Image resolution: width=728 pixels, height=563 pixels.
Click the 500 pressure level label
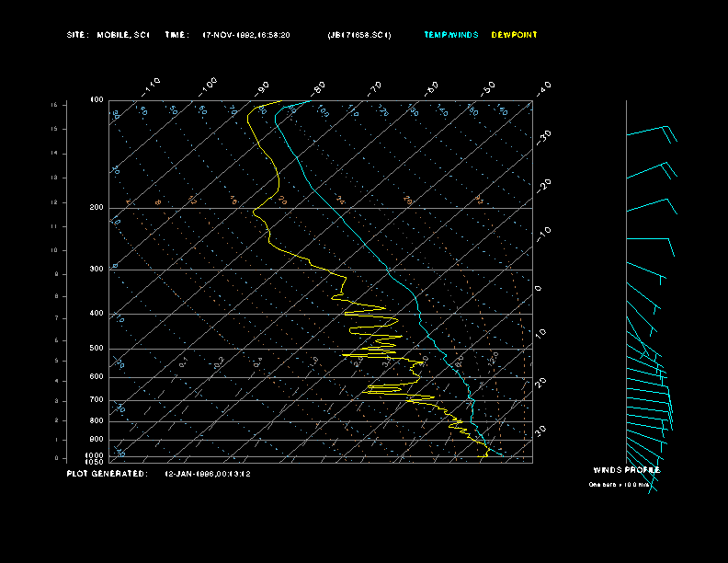tap(97, 349)
